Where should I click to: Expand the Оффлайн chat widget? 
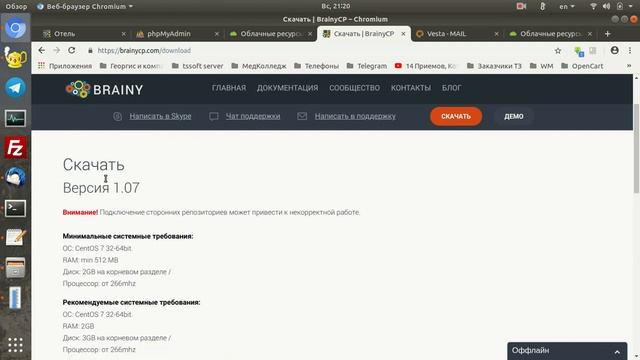567,351
